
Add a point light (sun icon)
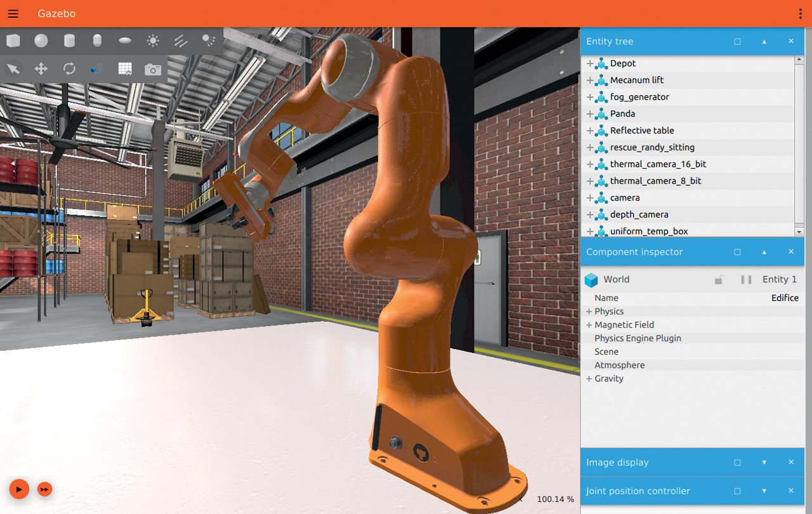pyautogui.click(x=153, y=41)
